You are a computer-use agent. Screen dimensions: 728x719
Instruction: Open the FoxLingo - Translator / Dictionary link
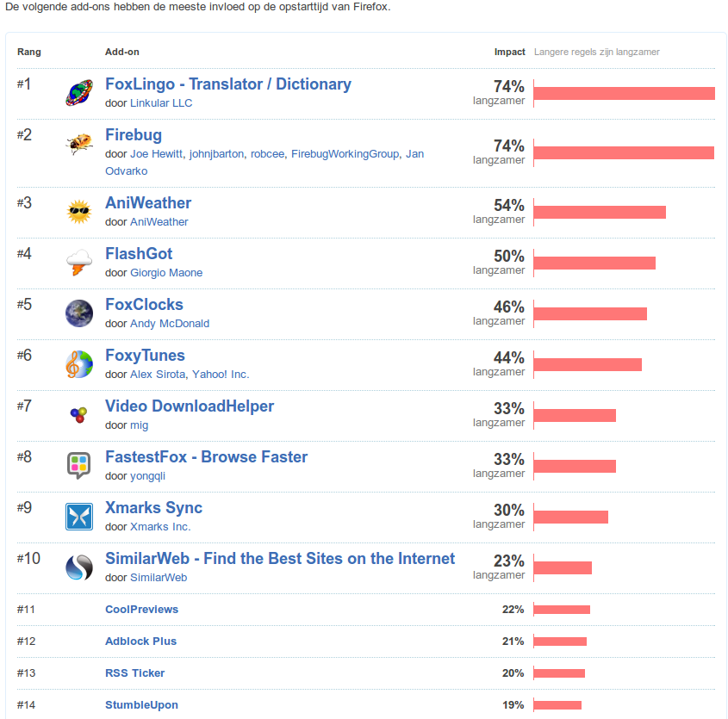point(228,84)
